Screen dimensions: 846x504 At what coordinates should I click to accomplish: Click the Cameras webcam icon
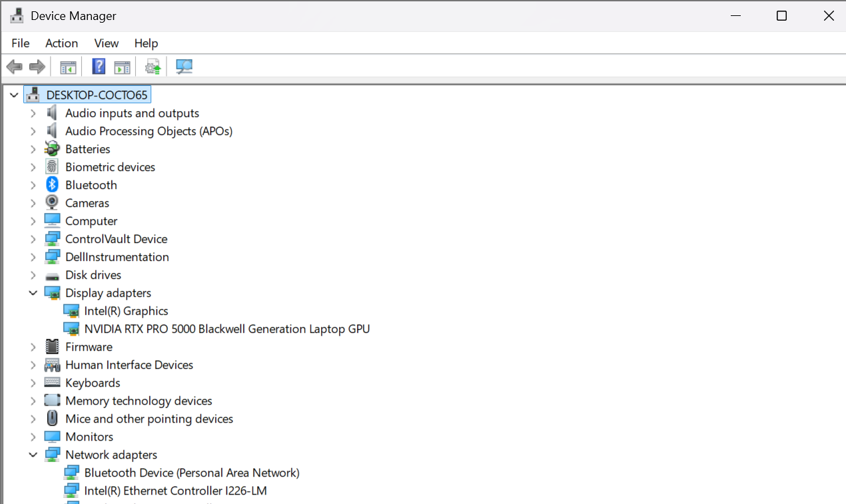(x=52, y=203)
